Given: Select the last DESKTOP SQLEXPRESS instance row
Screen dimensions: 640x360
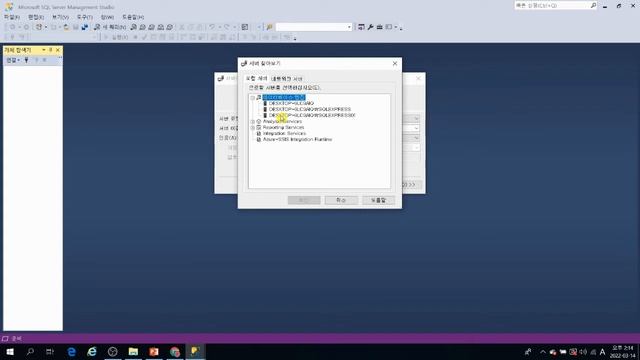Looking at the screenshot, I should (312, 116).
